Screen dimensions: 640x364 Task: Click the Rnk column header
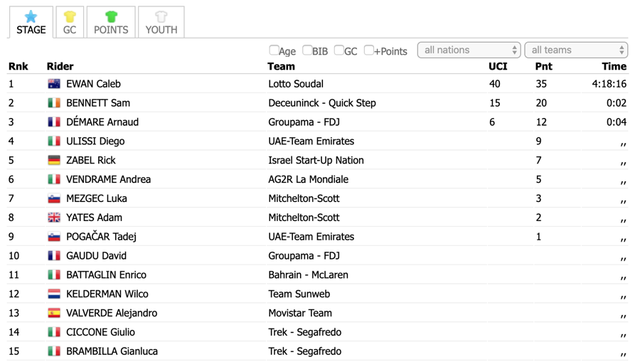point(18,67)
